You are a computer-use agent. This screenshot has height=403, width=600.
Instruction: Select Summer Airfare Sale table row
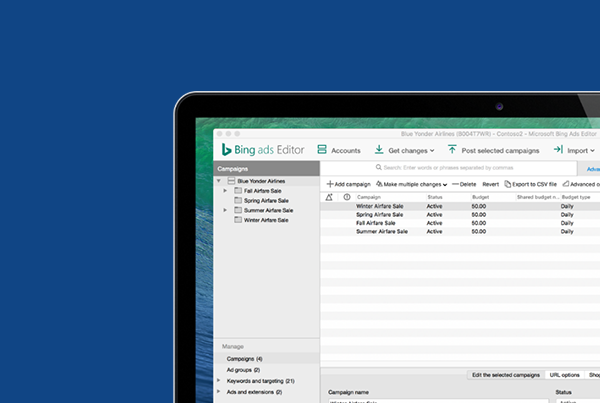(460, 232)
